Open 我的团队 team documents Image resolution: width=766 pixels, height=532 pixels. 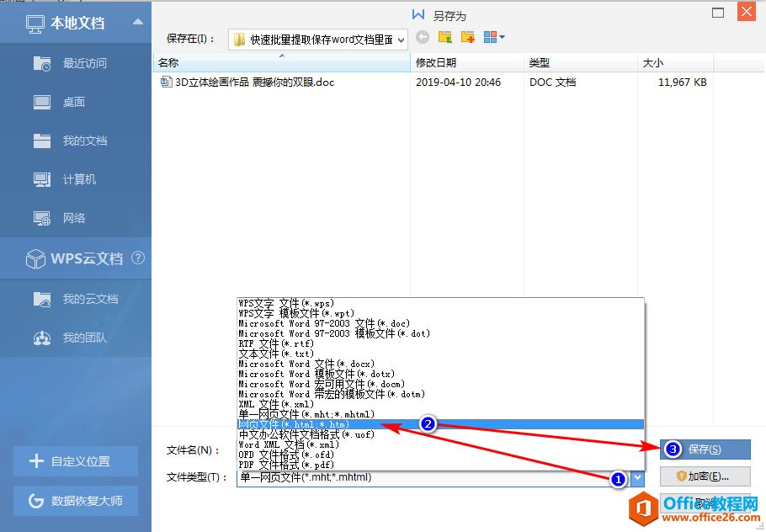tap(75, 338)
